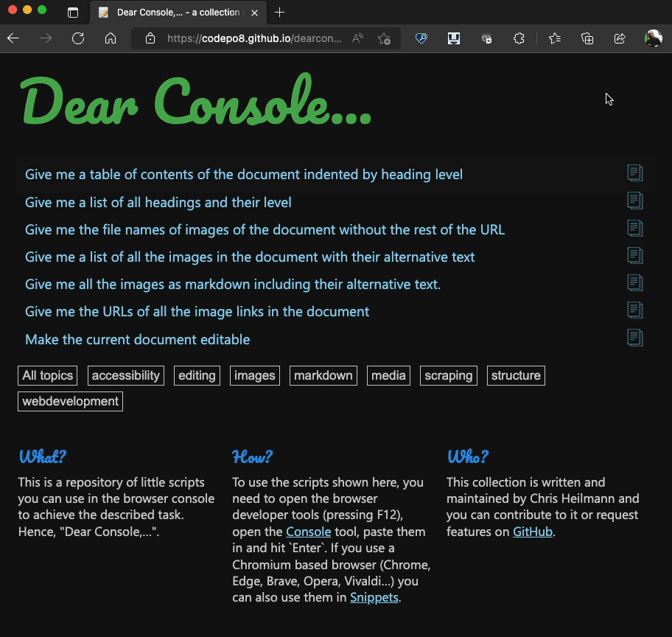Open the Collections icon in browser toolbar
Image resolution: width=672 pixels, height=637 pixels.
coord(587,39)
